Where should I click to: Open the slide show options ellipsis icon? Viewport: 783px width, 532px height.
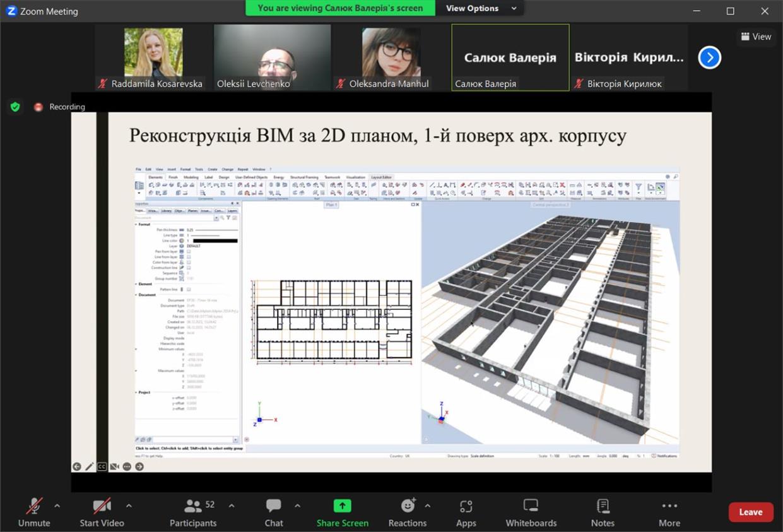click(x=127, y=466)
